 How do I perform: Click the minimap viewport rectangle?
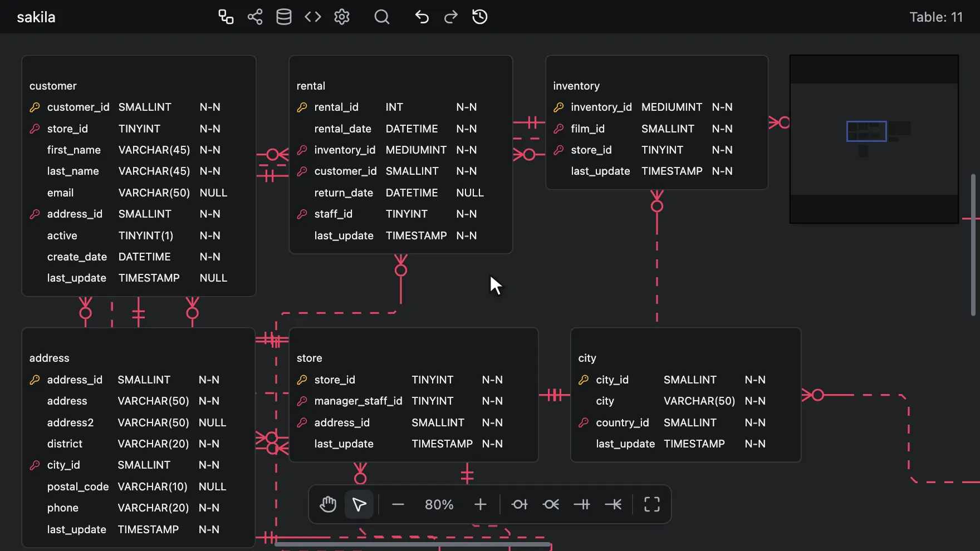[866, 131]
